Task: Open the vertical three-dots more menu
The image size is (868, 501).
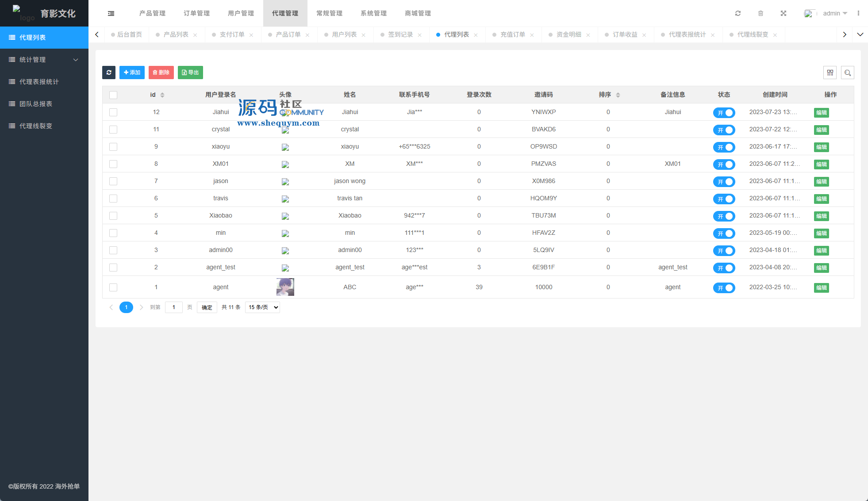Action: click(858, 13)
